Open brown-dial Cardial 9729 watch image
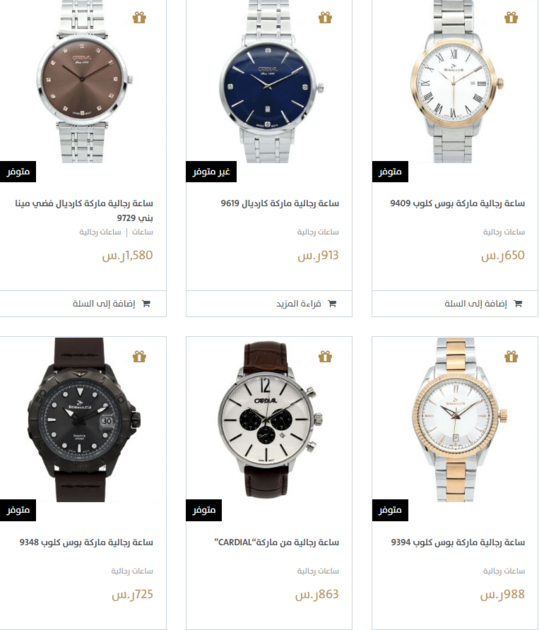 click(83, 81)
